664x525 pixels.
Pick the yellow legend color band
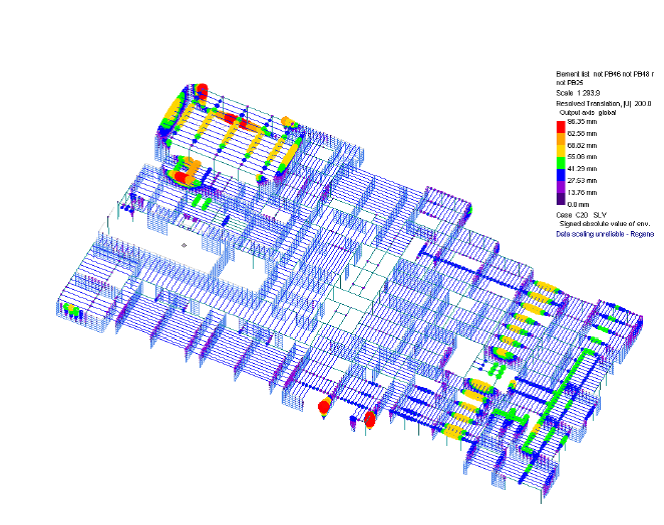(560, 150)
